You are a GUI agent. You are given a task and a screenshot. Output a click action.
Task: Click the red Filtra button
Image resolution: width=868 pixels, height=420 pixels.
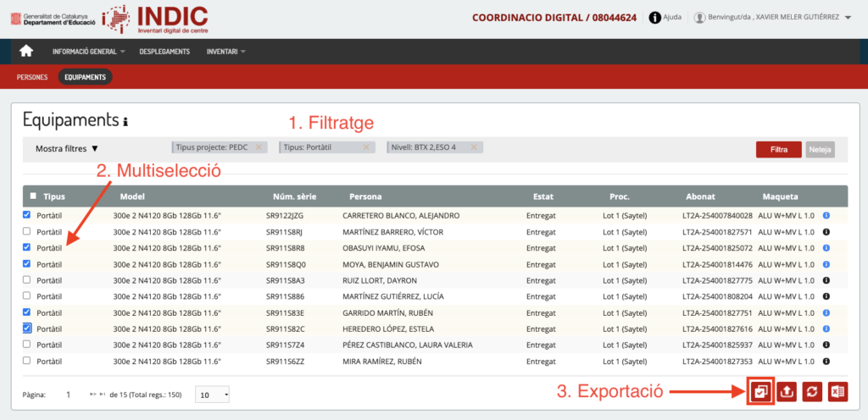click(x=778, y=149)
